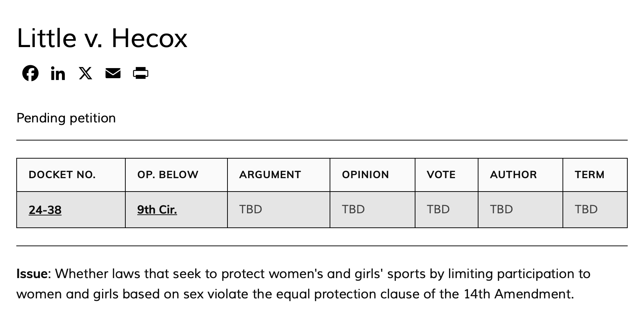
Task: Select the Vote column header
Action: [x=441, y=175]
